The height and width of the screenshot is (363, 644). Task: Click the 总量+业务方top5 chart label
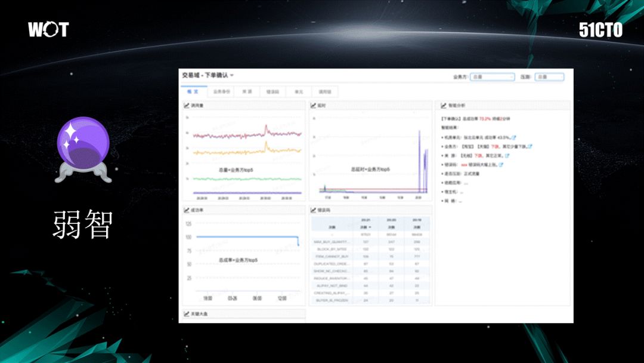coord(236,170)
